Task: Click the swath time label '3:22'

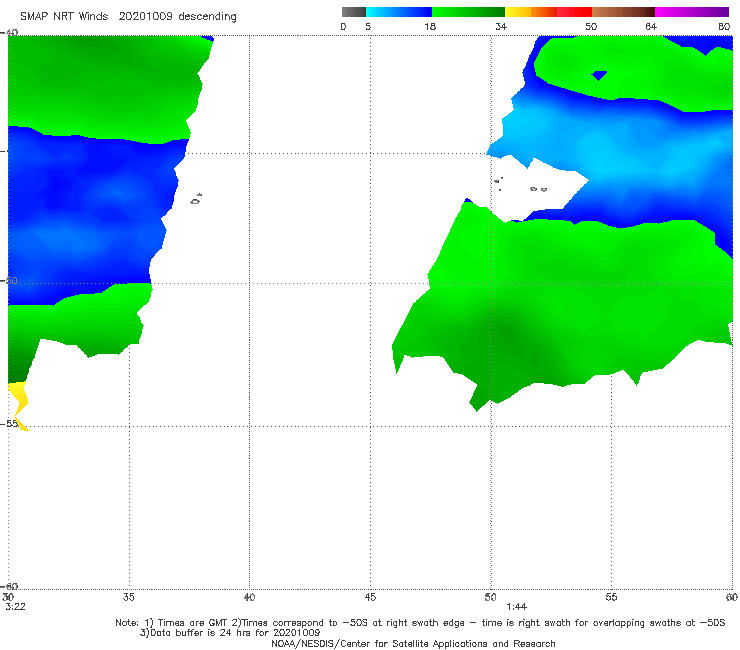Action: [x=16, y=607]
